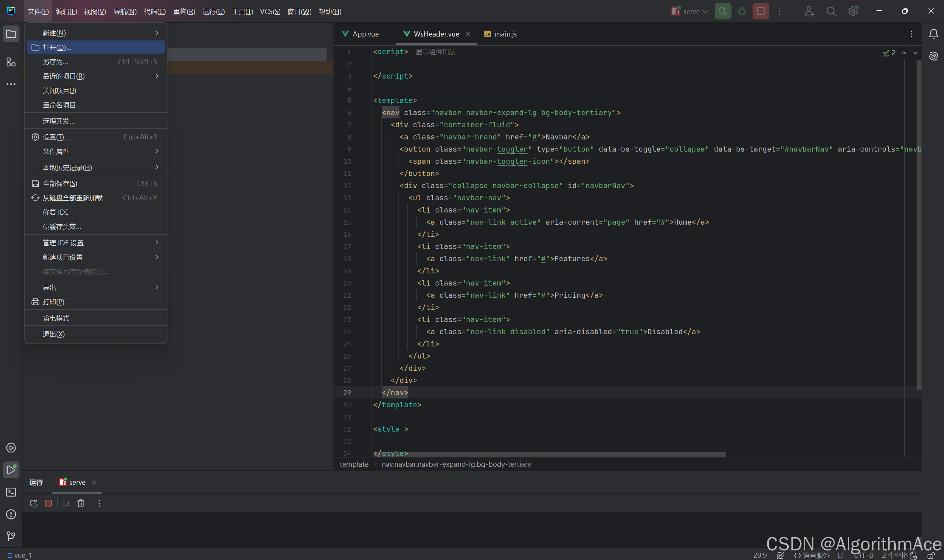Toggle scroll to end in run toolbar
This screenshot has height=560, width=944.
click(x=66, y=503)
